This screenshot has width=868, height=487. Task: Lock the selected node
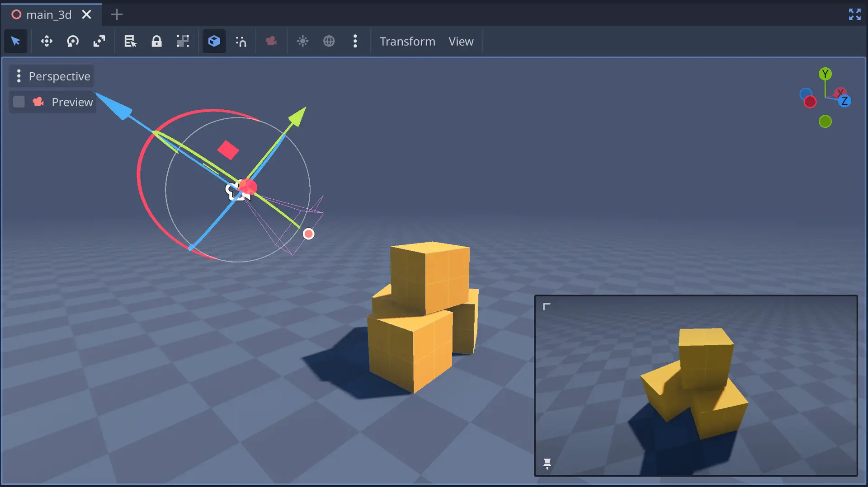(x=156, y=41)
